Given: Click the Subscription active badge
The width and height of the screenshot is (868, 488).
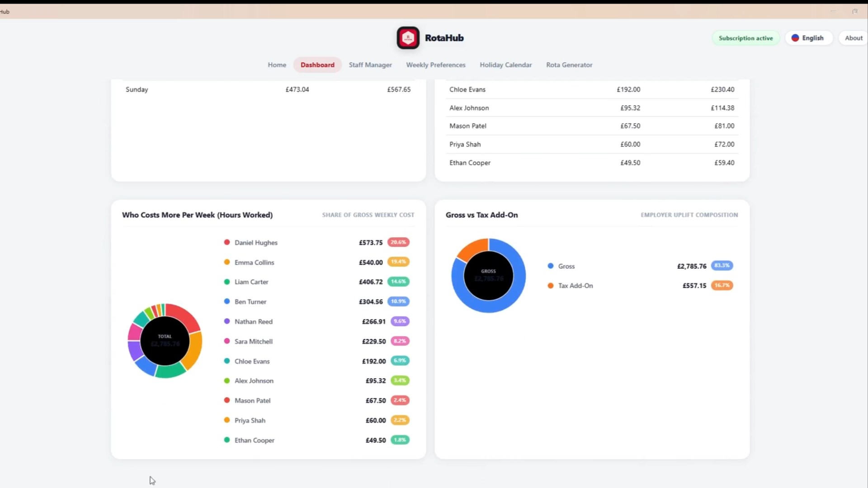Looking at the screenshot, I should pos(745,38).
